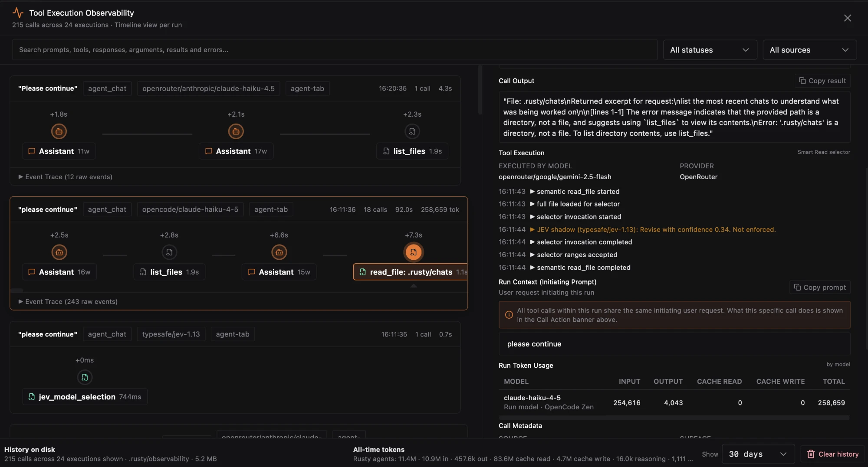
Task: Open the All sources filter dropdown
Action: click(x=810, y=50)
